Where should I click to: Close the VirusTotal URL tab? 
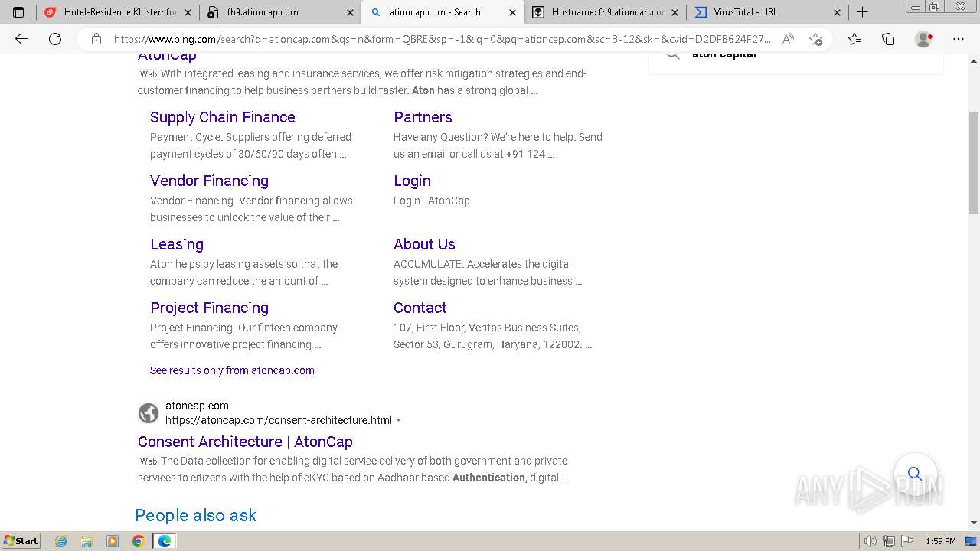pos(837,12)
